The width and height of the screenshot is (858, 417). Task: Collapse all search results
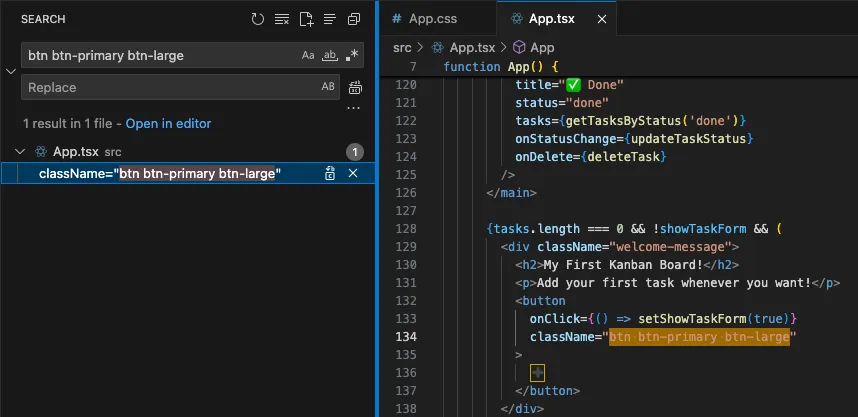[354, 19]
